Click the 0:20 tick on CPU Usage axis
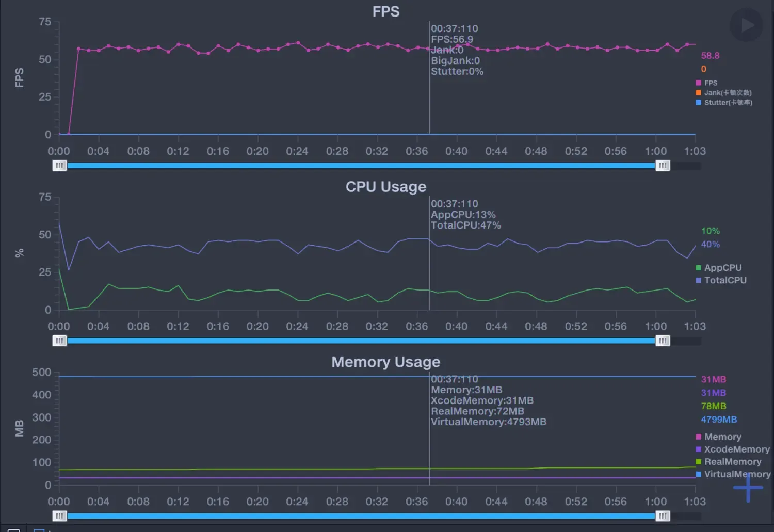774x532 pixels. (257, 327)
